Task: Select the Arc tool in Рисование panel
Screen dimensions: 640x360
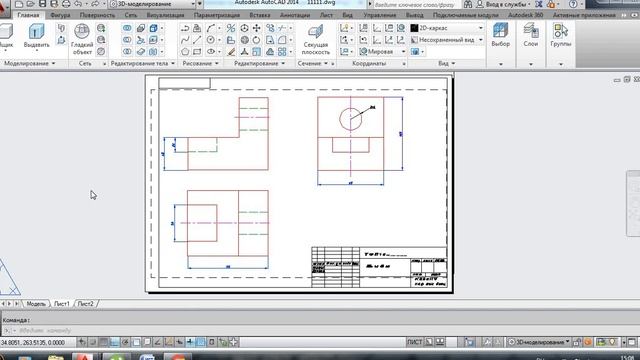Action: (x=211, y=28)
